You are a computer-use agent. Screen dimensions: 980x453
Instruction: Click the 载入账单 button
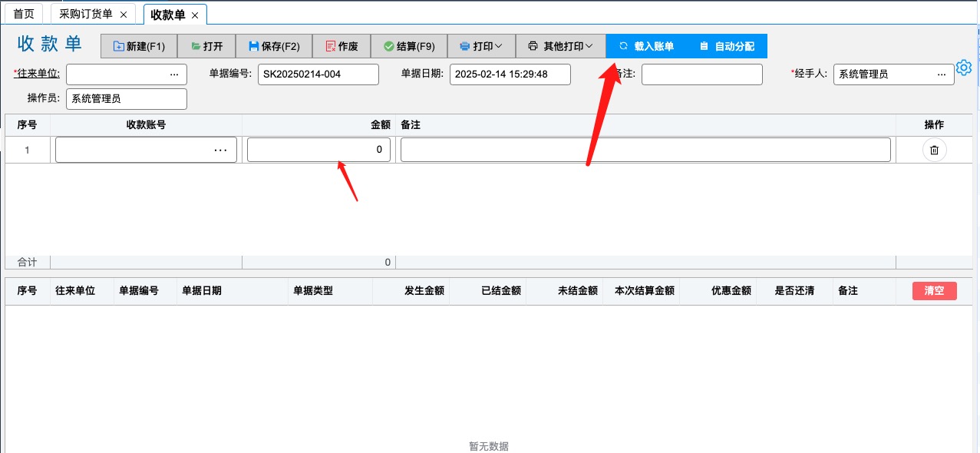646,46
